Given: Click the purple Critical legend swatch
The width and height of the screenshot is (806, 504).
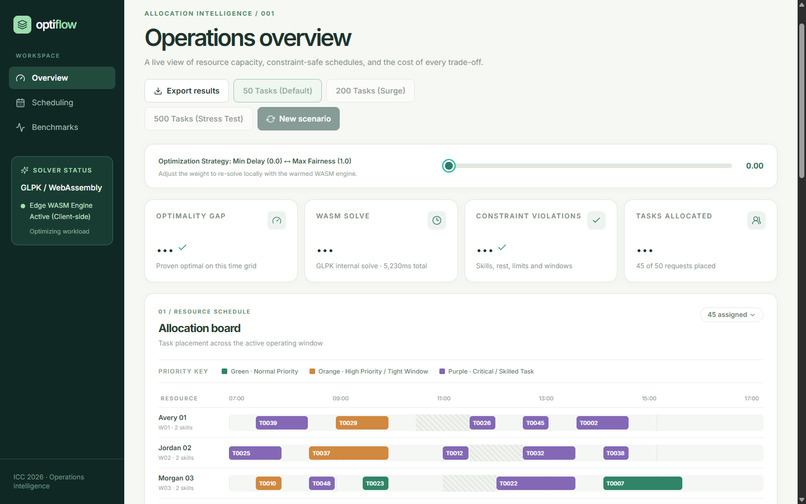Looking at the screenshot, I should [442, 371].
